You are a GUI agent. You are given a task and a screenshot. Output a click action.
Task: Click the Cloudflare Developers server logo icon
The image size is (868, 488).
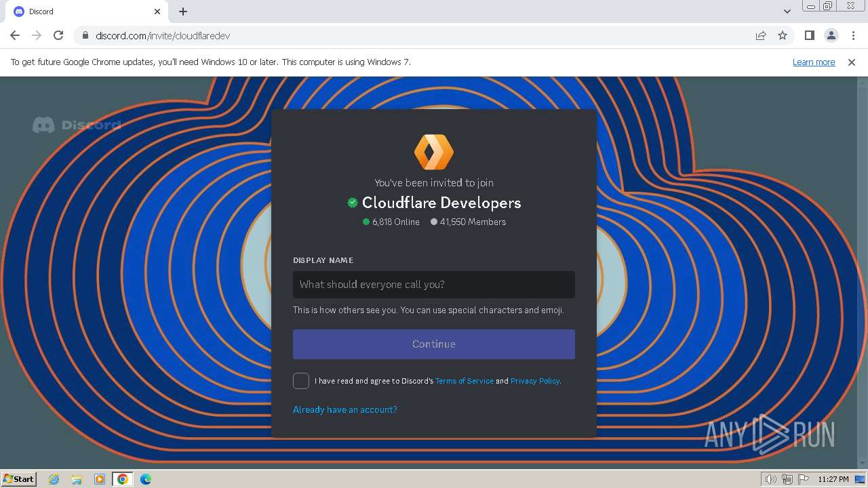click(x=434, y=152)
